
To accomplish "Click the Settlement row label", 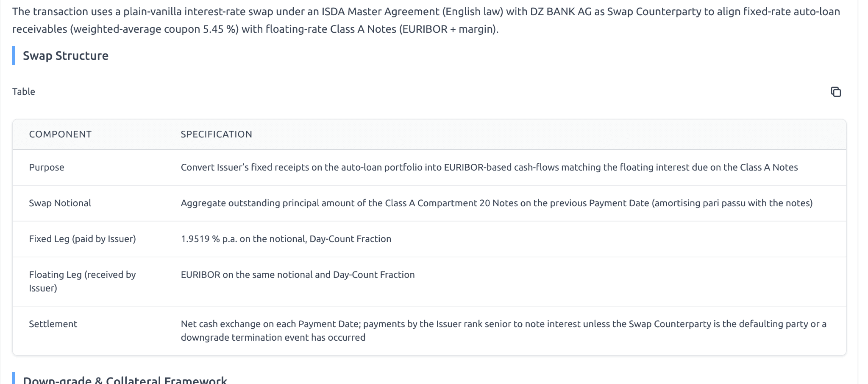I will pyautogui.click(x=53, y=324).
